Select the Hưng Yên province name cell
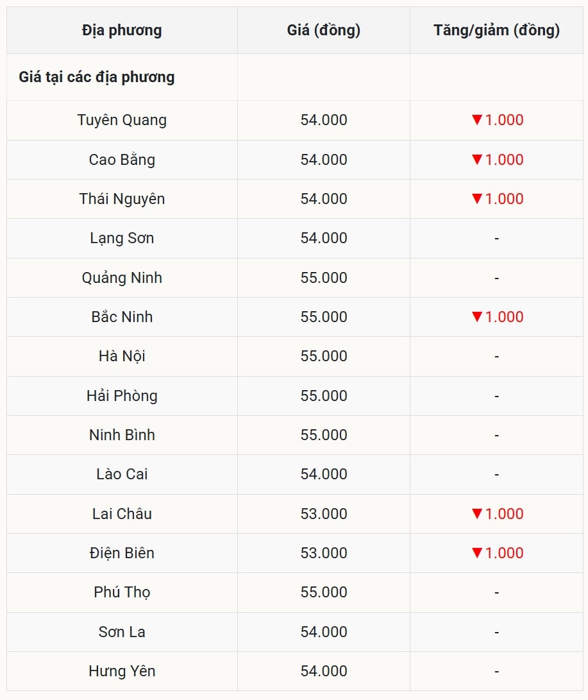This screenshot has width=588, height=700. click(x=122, y=671)
